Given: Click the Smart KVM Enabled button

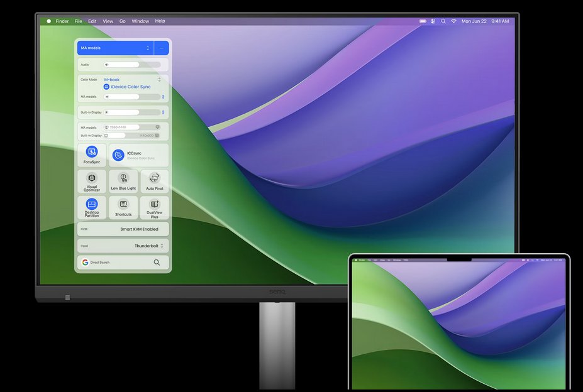Looking at the screenshot, I should (x=139, y=229).
